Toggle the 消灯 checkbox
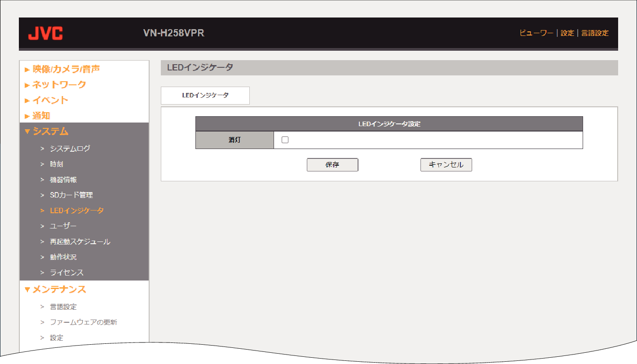 tap(285, 140)
